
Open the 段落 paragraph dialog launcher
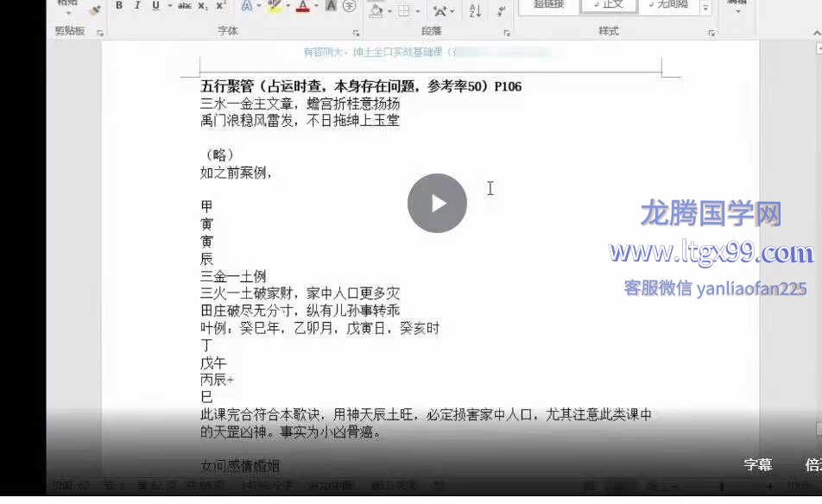(507, 33)
